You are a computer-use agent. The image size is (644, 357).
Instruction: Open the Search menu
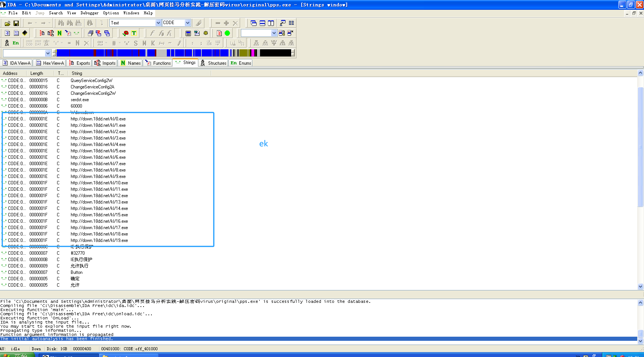coord(56,13)
